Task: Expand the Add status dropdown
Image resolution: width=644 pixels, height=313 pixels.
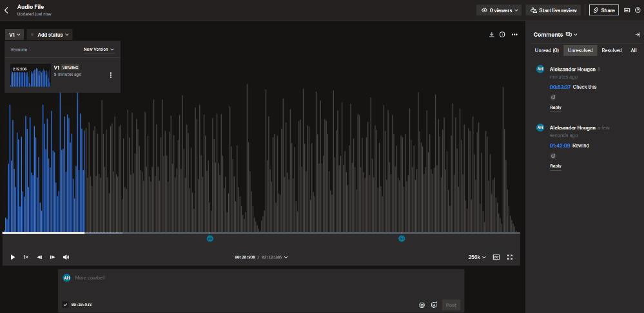Action: click(x=50, y=35)
